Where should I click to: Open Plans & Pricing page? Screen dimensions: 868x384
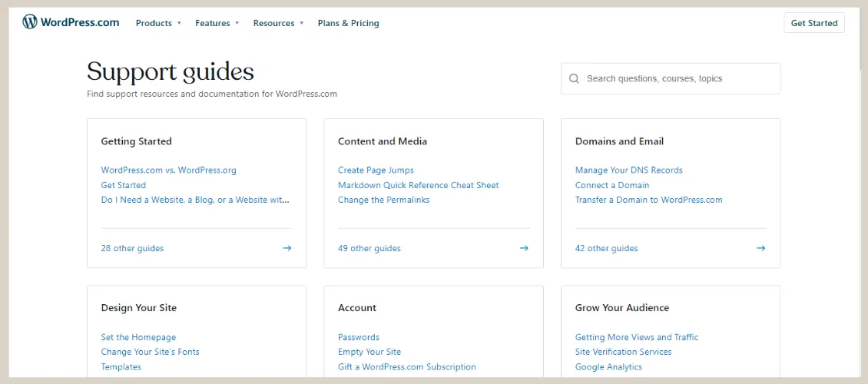[x=348, y=23]
